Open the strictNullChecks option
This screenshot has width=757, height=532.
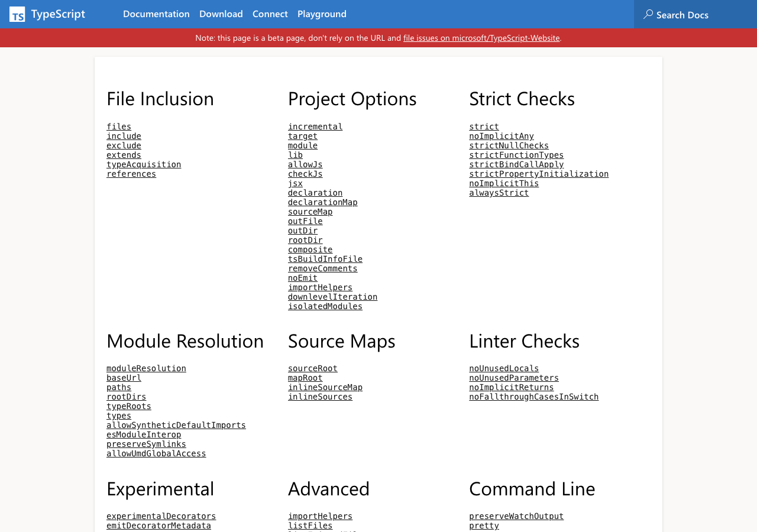pyautogui.click(x=509, y=145)
